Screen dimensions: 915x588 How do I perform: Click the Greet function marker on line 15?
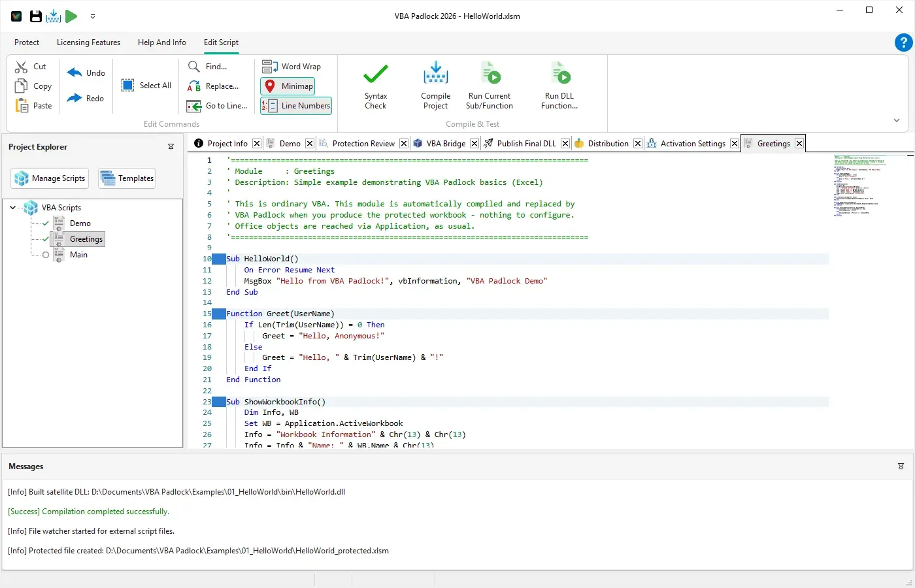218,314
